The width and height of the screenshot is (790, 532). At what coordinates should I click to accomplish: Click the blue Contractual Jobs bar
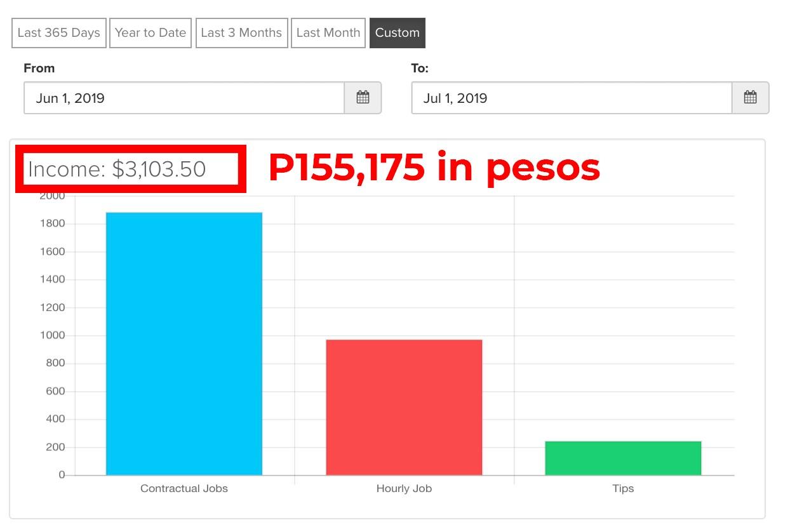pyautogui.click(x=184, y=343)
